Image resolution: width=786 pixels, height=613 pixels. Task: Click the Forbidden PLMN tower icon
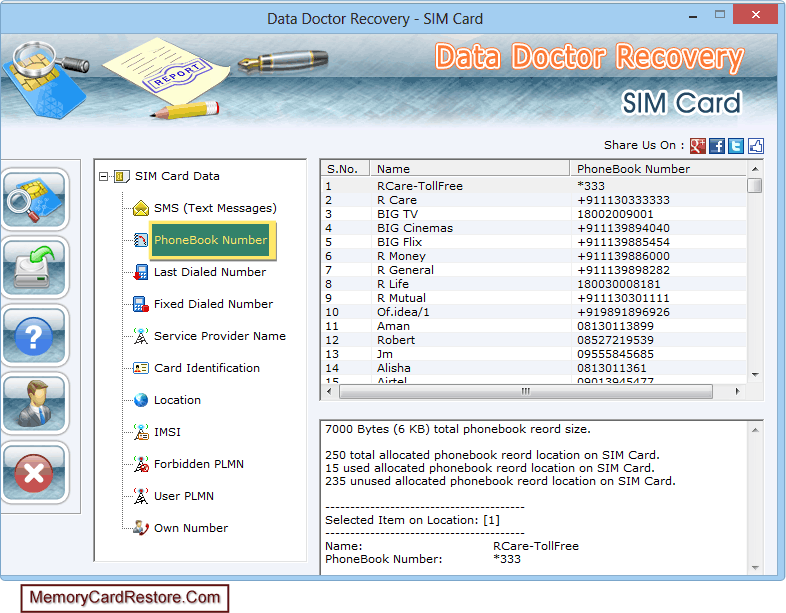pos(141,464)
